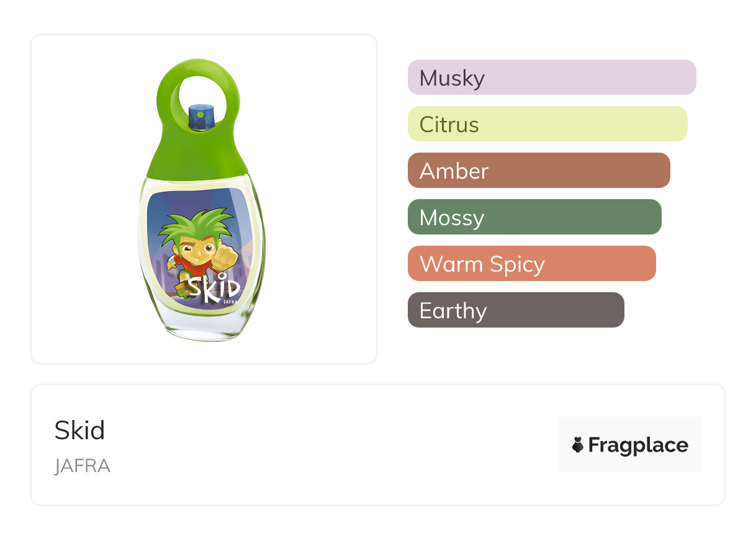Select the Citrus accord bar
The image size is (756, 536).
547,124
